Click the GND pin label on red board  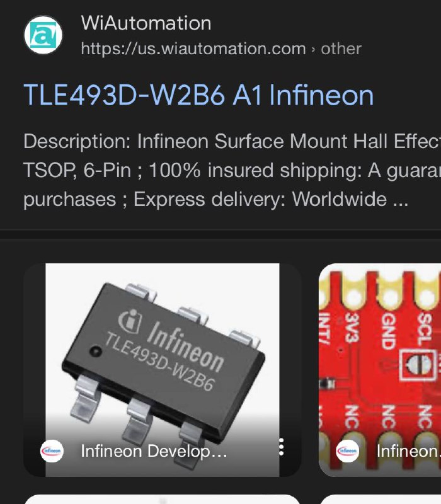click(x=388, y=331)
